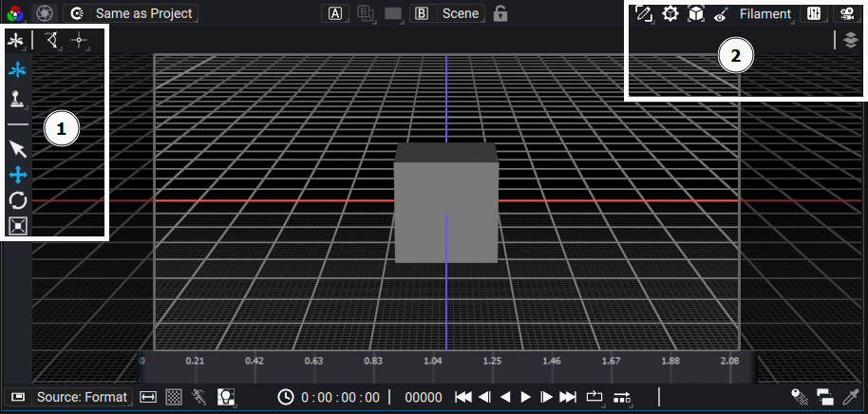
Task: Click the 00000 frame number field
Action: (424, 398)
